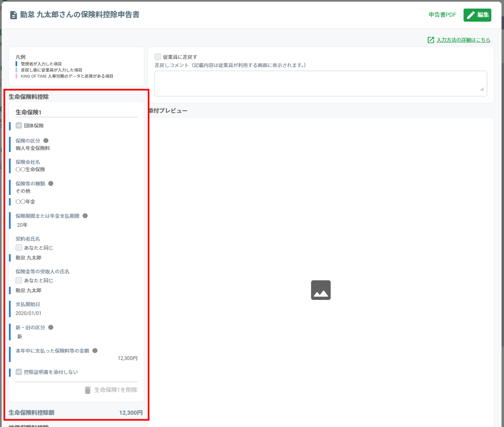Click the info icon next to 保険等の種類
Screen dimensions: 504x427
click(51, 183)
